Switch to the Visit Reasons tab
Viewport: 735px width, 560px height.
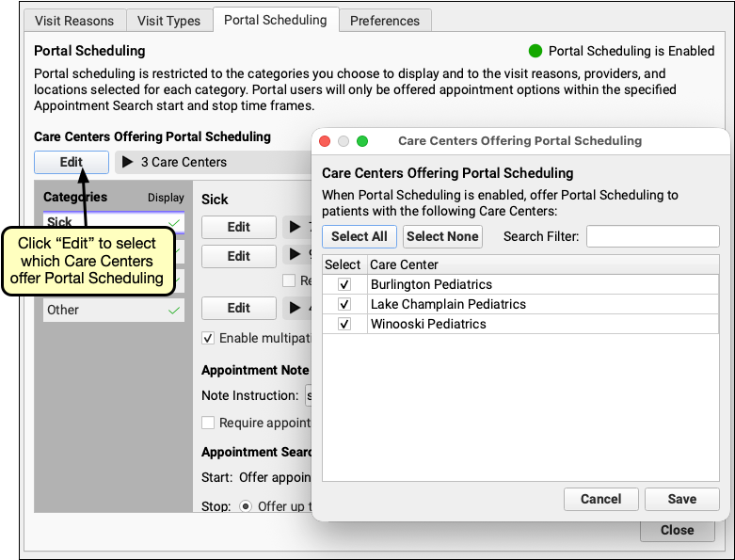[x=73, y=20]
